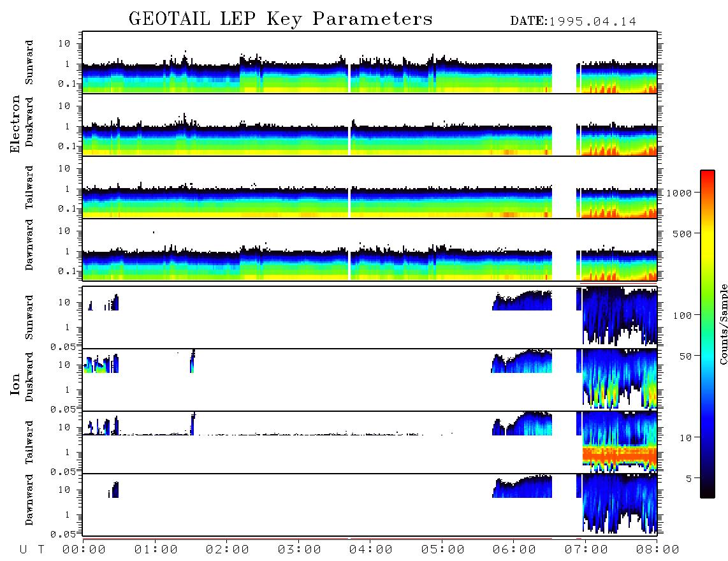The height and width of the screenshot is (561, 728).
Task: Click the 01:00 time tick label
Action: [156, 550]
